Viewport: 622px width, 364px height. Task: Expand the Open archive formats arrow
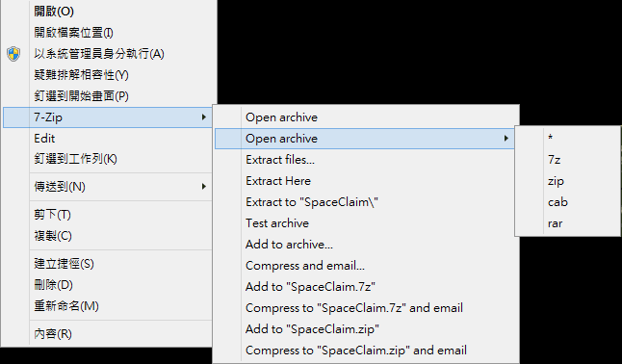coord(505,139)
